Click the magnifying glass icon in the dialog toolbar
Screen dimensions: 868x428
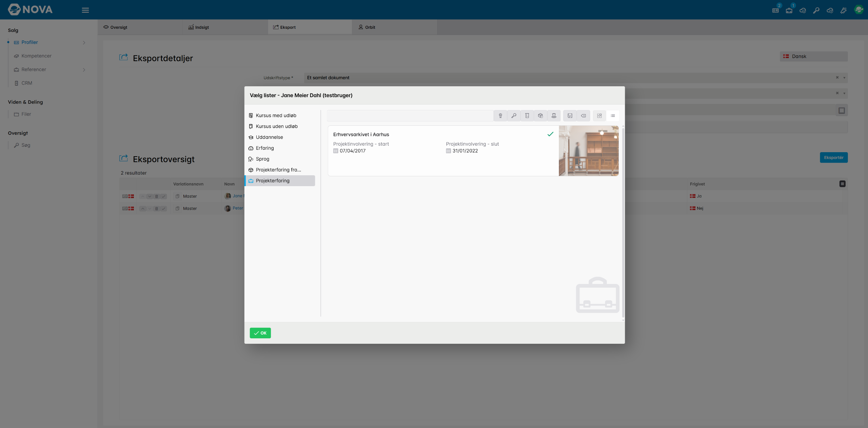point(514,116)
